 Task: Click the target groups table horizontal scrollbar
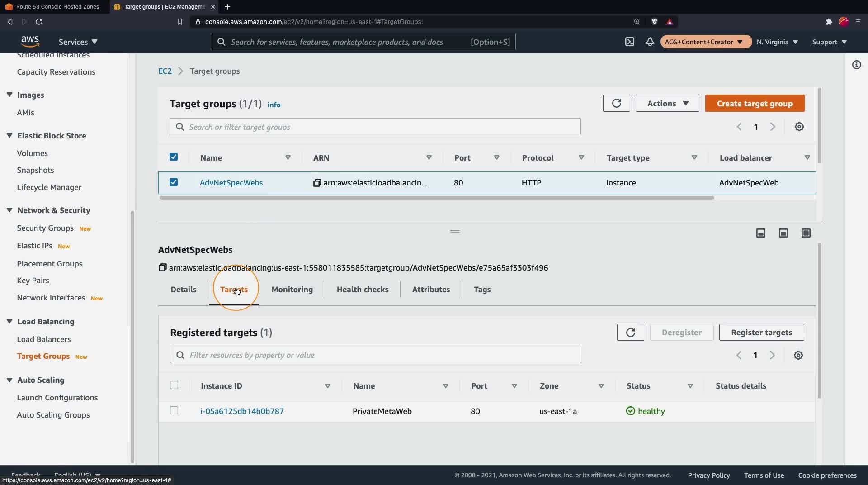(x=437, y=198)
